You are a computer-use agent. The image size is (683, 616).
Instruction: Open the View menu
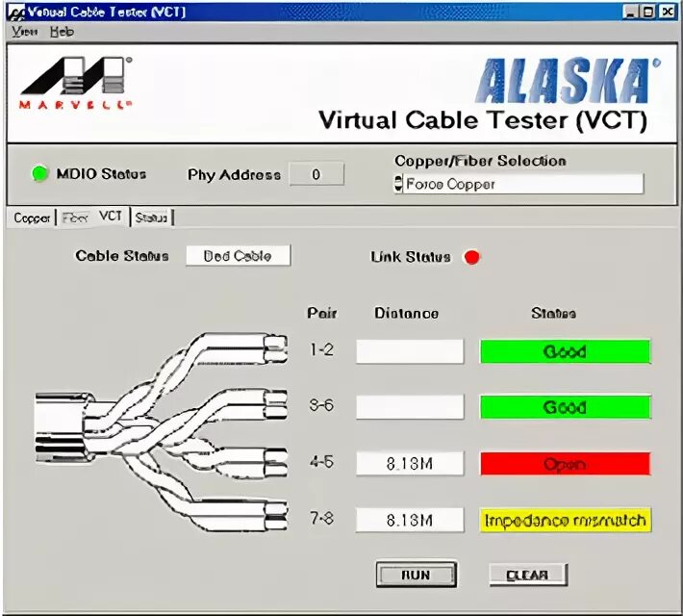pos(24,32)
